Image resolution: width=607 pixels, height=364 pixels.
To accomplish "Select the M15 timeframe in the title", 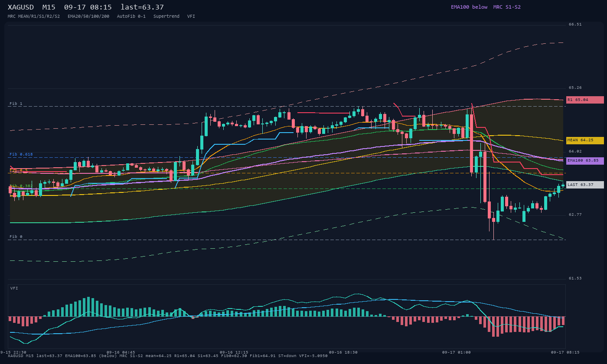I will pyautogui.click(x=49, y=7).
